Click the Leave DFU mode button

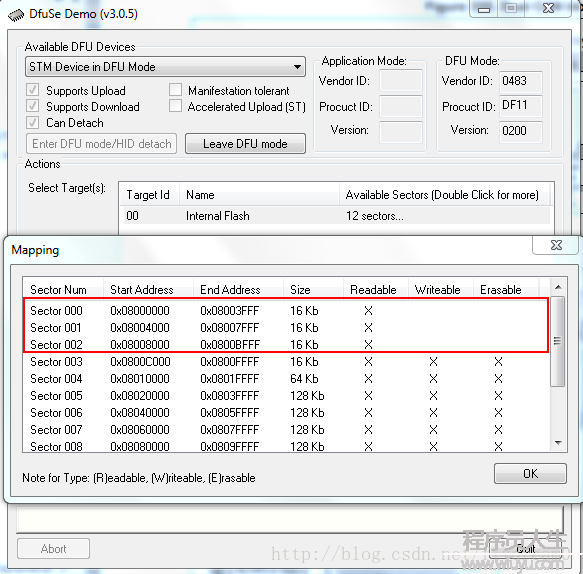click(x=245, y=144)
